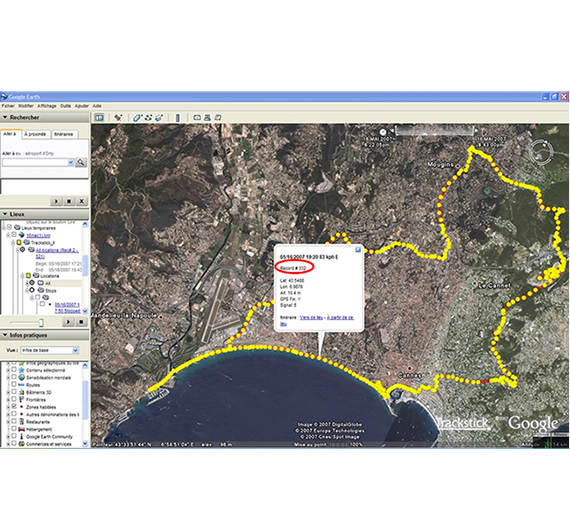
Task: Switch to the Itinéraires tab
Action: coord(64,134)
